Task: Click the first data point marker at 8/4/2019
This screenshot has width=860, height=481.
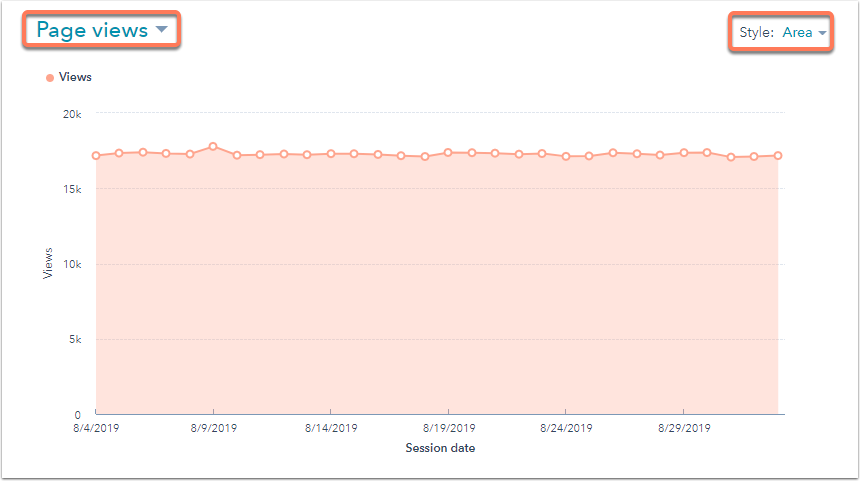Action: [96, 155]
